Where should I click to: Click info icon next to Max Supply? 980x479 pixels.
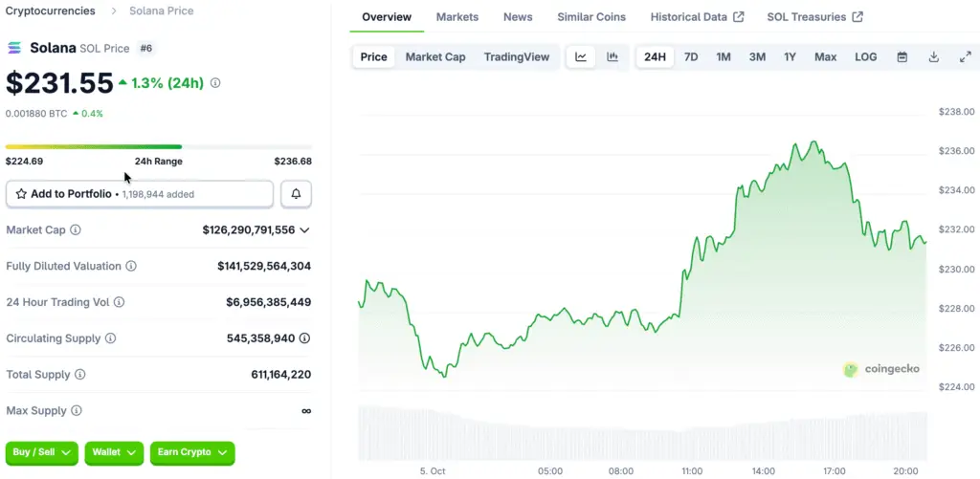(76, 411)
